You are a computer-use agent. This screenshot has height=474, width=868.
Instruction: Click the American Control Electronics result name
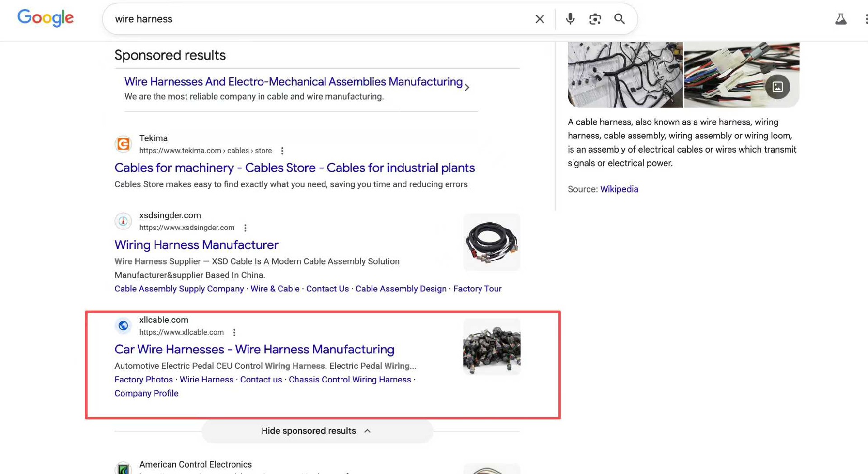(x=195, y=465)
